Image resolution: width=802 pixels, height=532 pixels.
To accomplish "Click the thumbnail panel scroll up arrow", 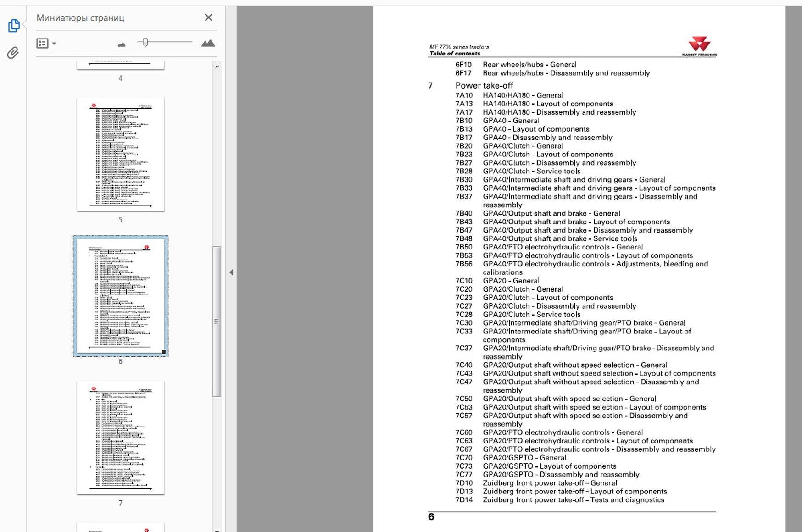I will 217,66.
